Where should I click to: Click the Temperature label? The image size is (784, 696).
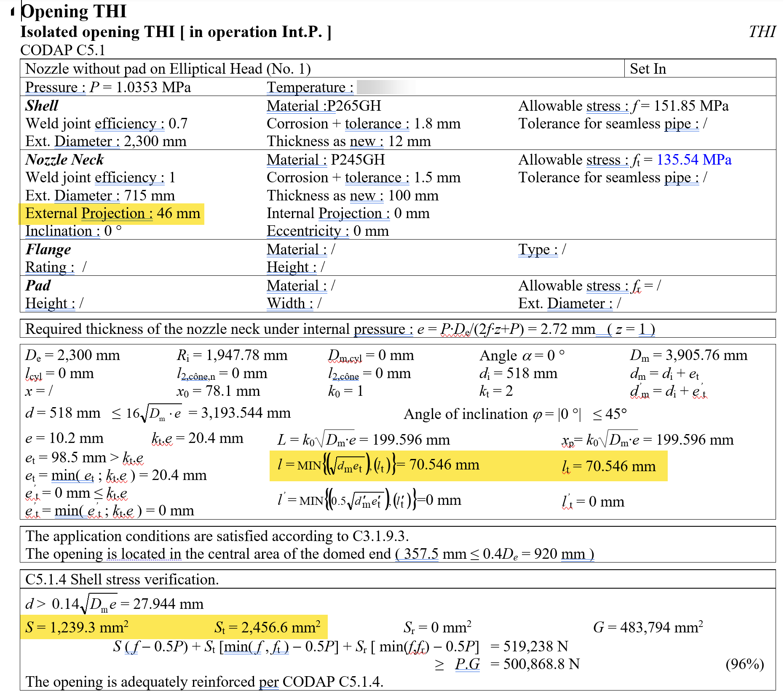[x=310, y=88]
